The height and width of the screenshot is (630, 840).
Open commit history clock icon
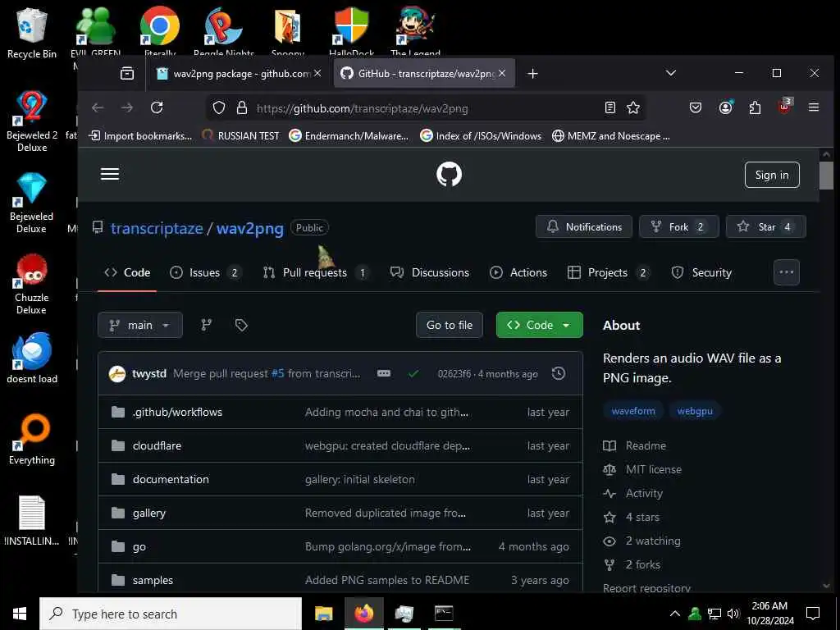558,373
